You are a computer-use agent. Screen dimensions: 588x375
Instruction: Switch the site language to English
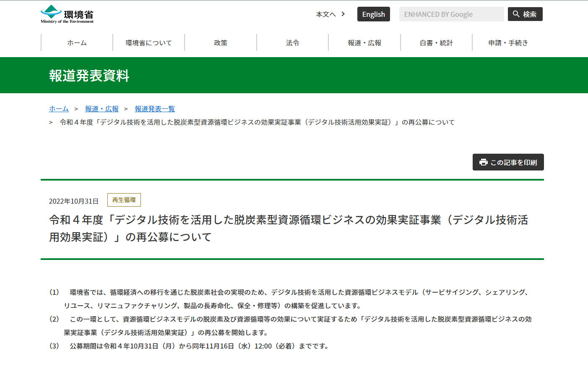coord(373,14)
